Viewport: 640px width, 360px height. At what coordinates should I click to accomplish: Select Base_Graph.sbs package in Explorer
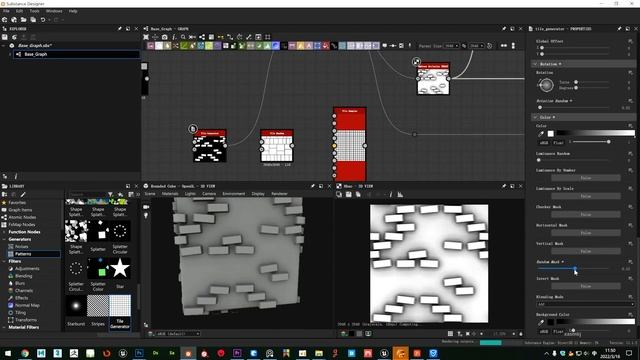35,46
